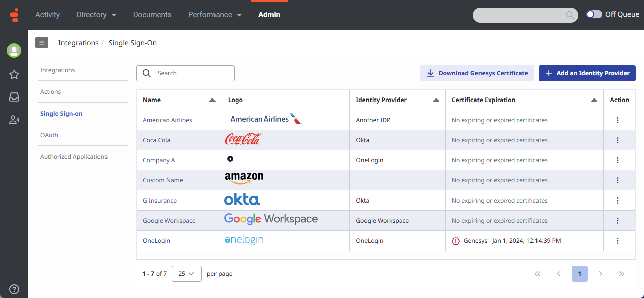Open action menu for Coca Cola row
Image resolution: width=644 pixels, height=298 pixels.
click(x=618, y=140)
